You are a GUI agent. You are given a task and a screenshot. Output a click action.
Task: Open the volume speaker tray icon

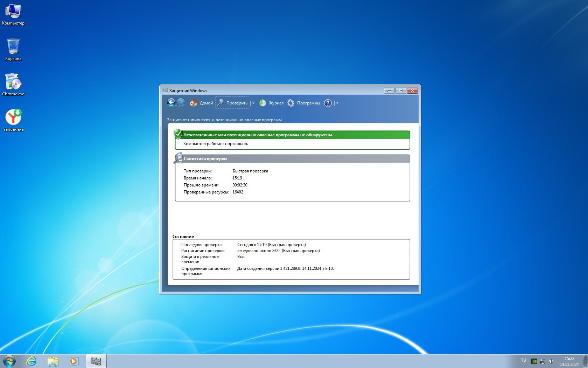click(x=551, y=361)
